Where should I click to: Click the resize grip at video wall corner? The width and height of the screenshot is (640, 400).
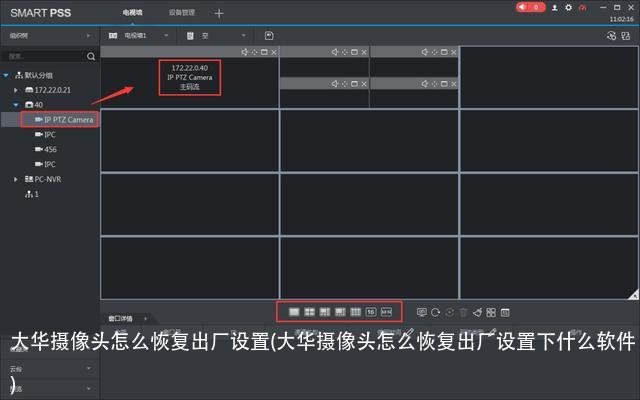click(633, 295)
